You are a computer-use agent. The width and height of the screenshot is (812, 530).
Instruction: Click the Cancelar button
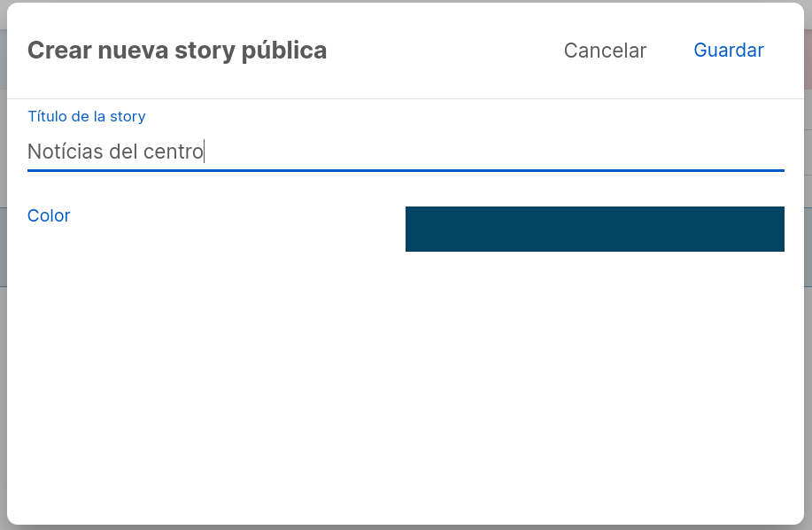605,51
